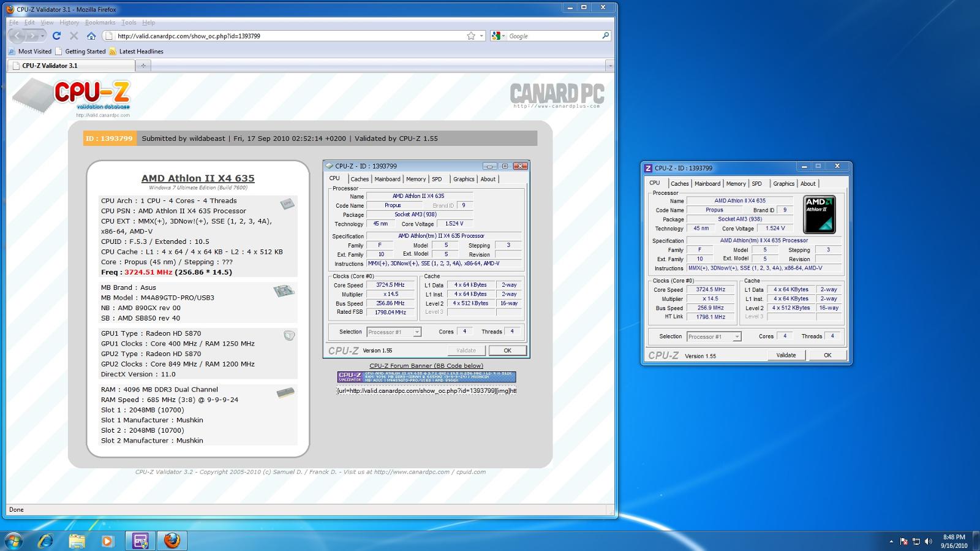Open the Firefox File menu
The image size is (980, 551).
point(13,22)
